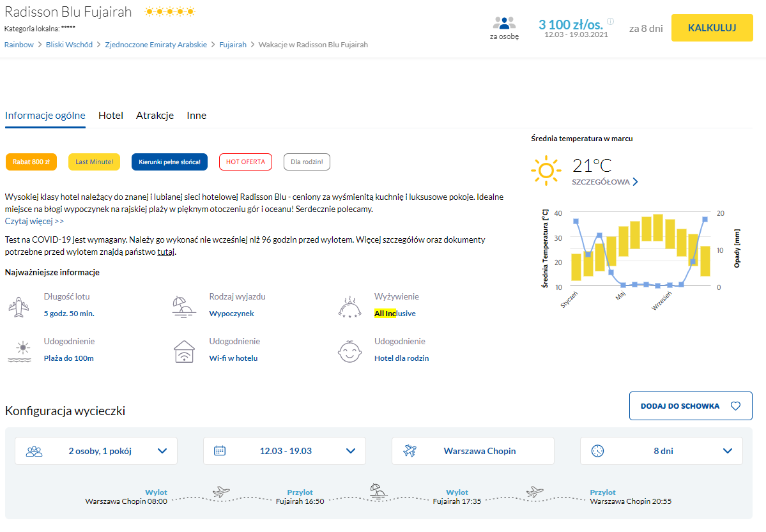This screenshot has height=532, width=766.
Task: Select the Warszawa Chopin departure airport field
Action: click(473, 451)
